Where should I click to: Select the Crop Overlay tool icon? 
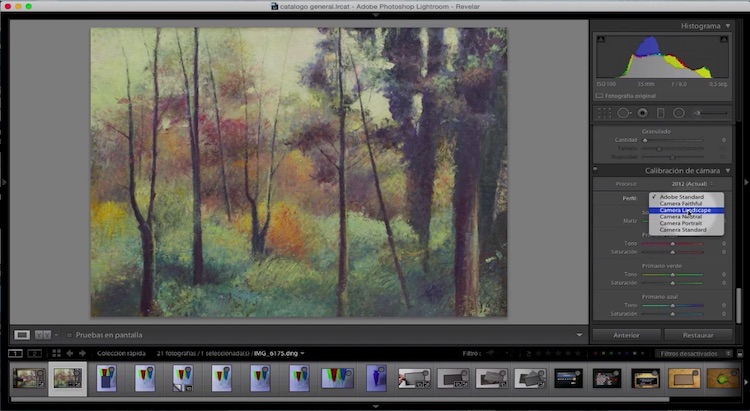point(604,113)
